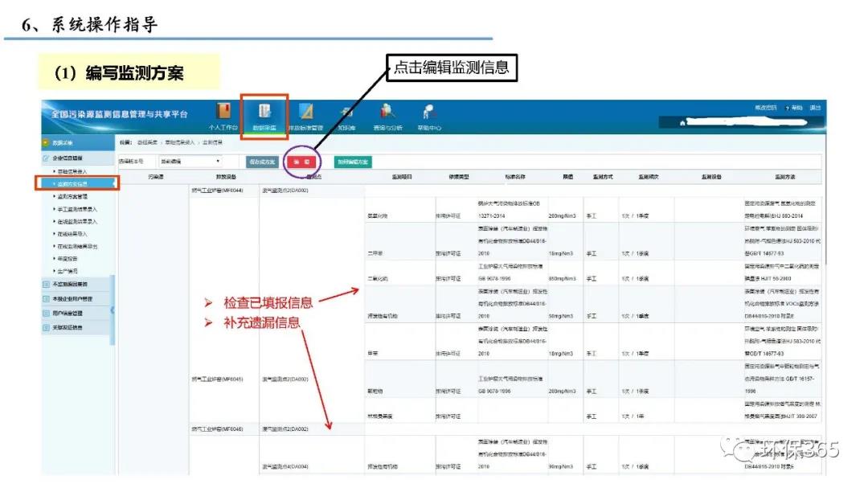Click the home icon in the header bar
Screen dimensions: 868x488
(682, 123)
